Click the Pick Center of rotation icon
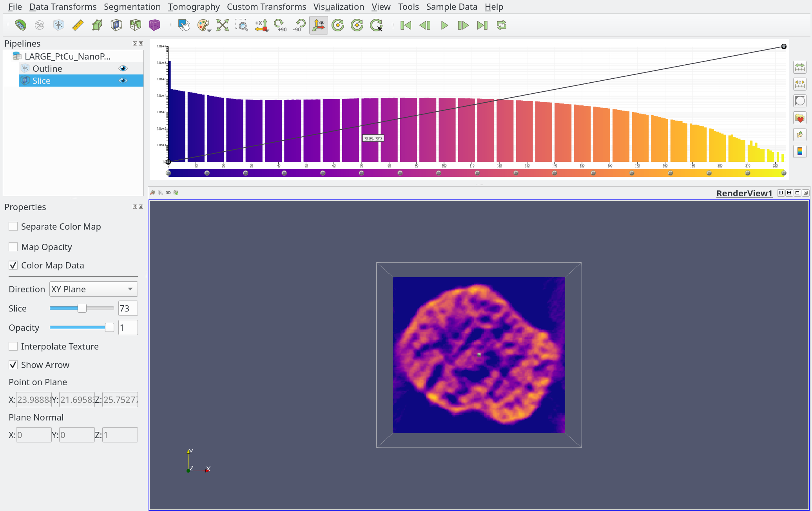This screenshot has width=812, height=511. (377, 25)
